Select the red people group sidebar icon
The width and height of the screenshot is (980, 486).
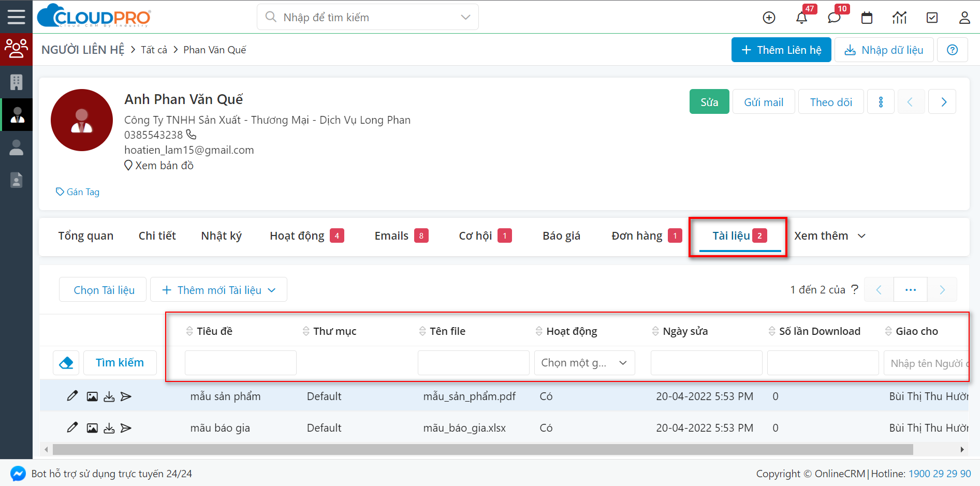[16, 49]
